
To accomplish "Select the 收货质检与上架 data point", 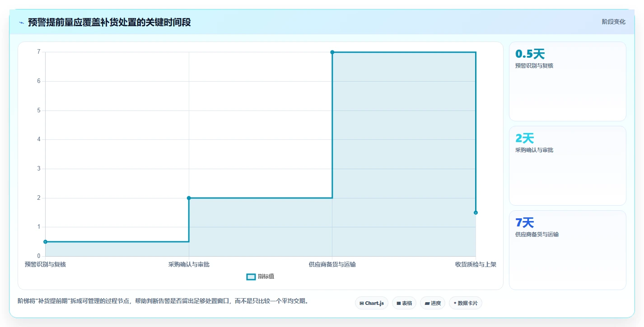I will point(476,212).
